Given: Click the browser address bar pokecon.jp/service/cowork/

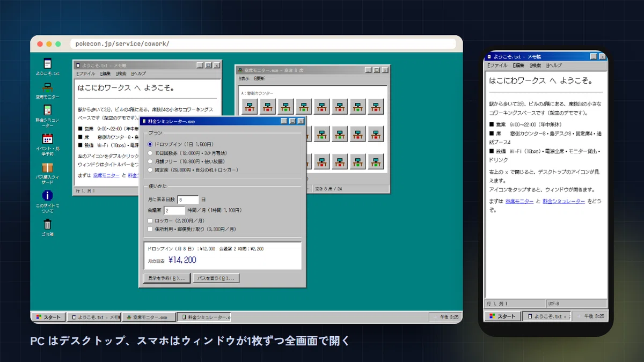Looking at the screenshot, I should pos(263,43).
